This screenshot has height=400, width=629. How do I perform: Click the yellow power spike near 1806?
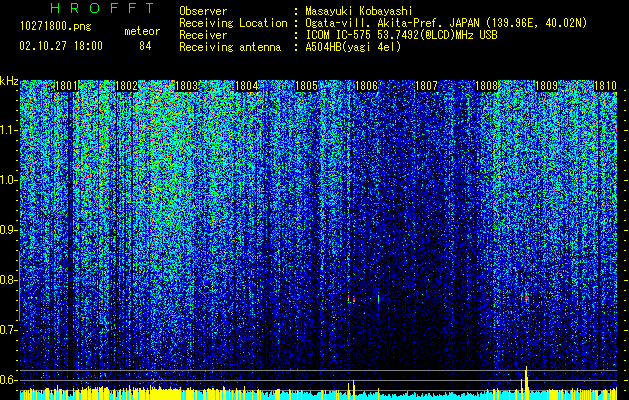[x=353, y=390]
